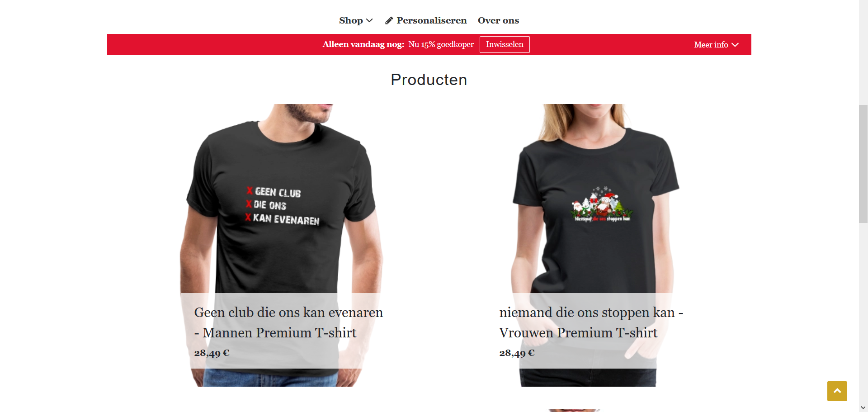The height and width of the screenshot is (412, 868).
Task: Open the niemand die ons stoppen kan product title
Action: coord(591,322)
